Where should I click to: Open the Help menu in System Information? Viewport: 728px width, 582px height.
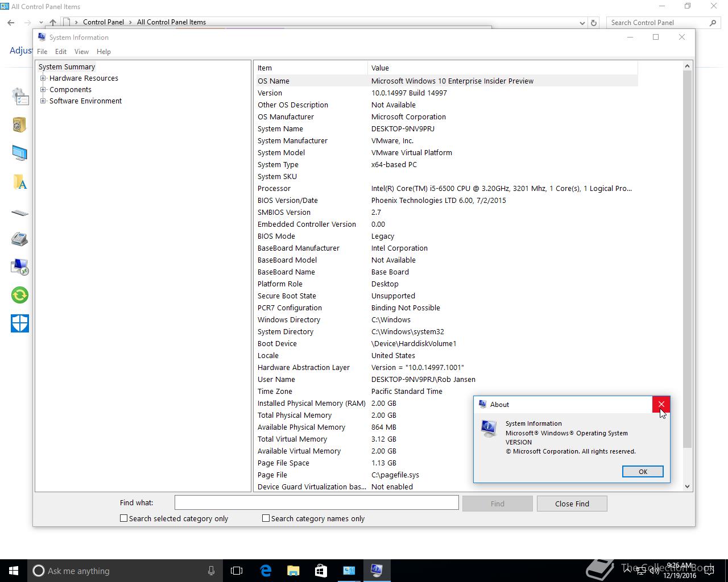coord(104,51)
